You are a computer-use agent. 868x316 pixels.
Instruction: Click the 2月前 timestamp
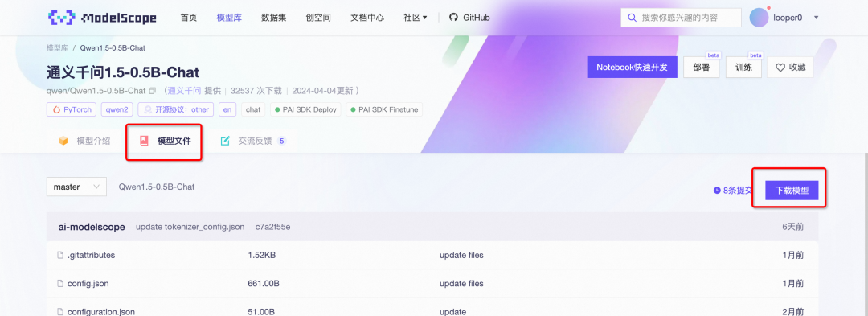[792, 312]
